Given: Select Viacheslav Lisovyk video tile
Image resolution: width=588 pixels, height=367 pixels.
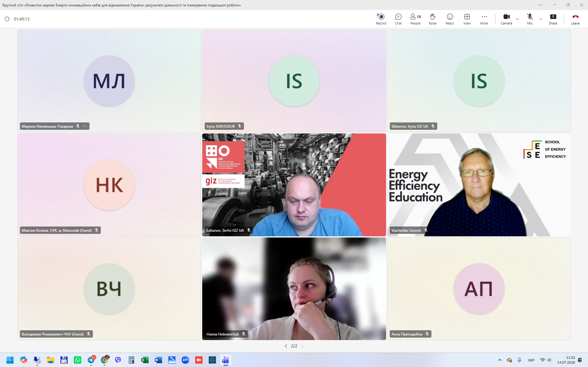Looking at the screenshot, I should (479, 185).
